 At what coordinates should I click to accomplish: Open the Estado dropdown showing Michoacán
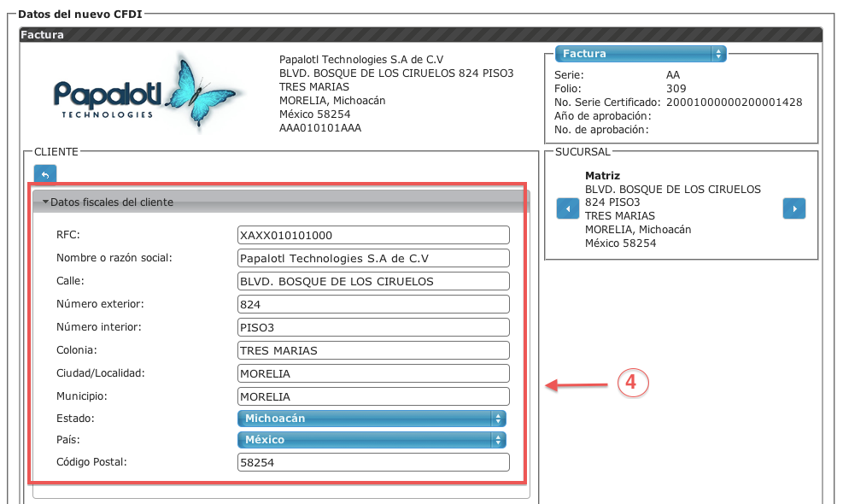coord(372,419)
